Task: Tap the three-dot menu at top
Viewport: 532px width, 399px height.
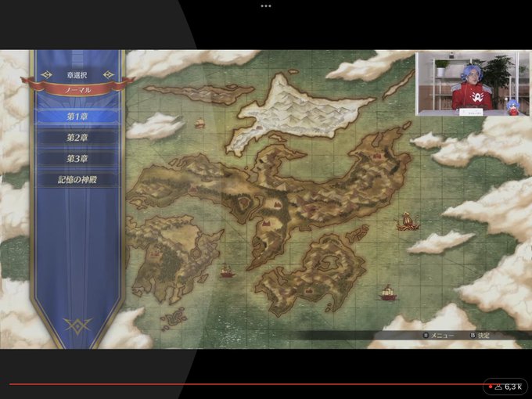Action: tap(266, 5)
